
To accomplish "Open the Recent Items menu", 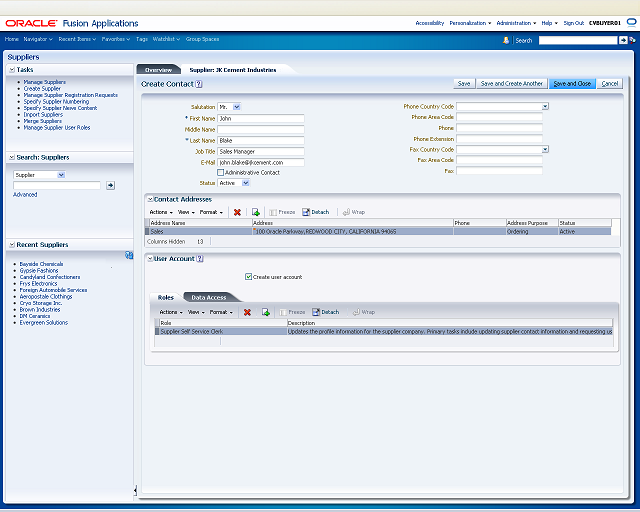I will pyautogui.click(x=77, y=39).
